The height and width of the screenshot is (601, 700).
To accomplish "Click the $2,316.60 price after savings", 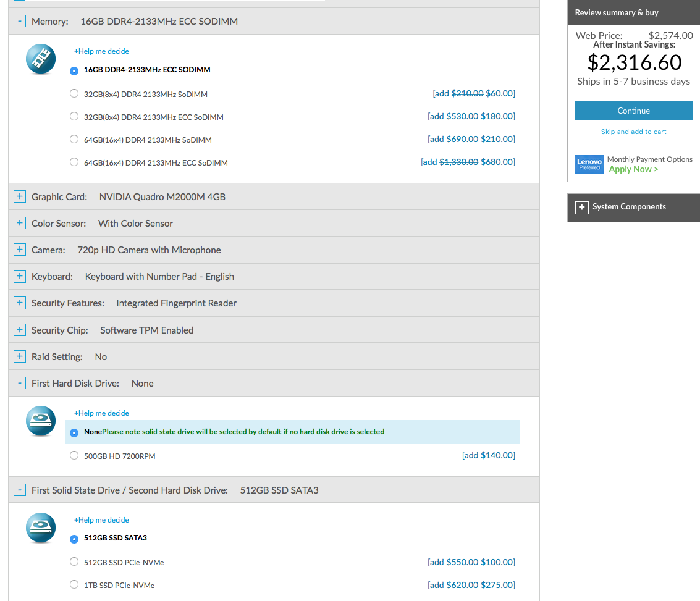I will click(x=635, y=62).
